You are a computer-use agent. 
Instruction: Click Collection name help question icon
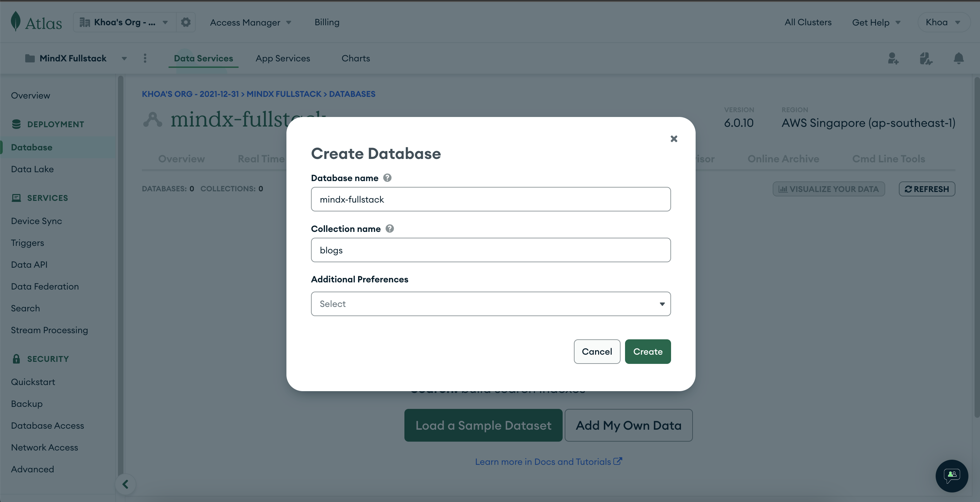tap(389, 228)
